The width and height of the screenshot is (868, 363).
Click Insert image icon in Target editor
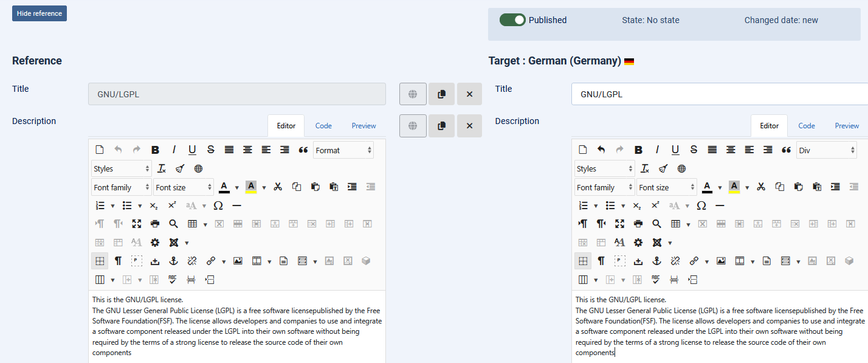click(x=721, y=261)
